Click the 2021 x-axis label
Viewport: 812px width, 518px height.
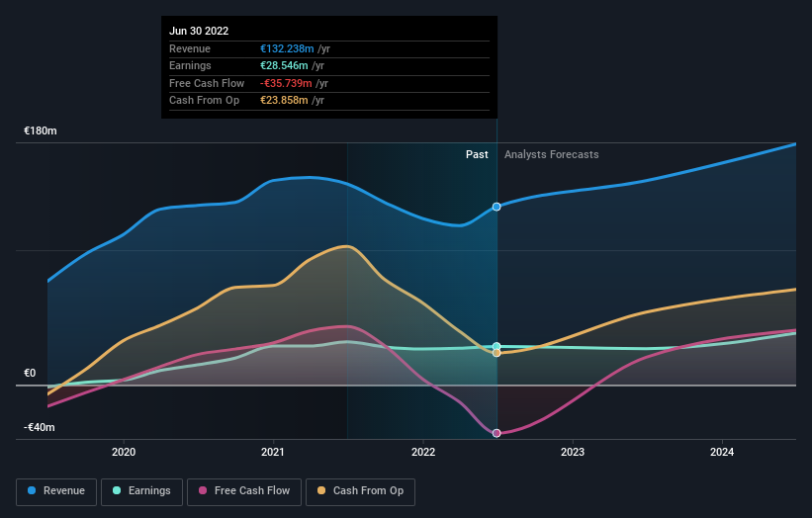[273, 453]
